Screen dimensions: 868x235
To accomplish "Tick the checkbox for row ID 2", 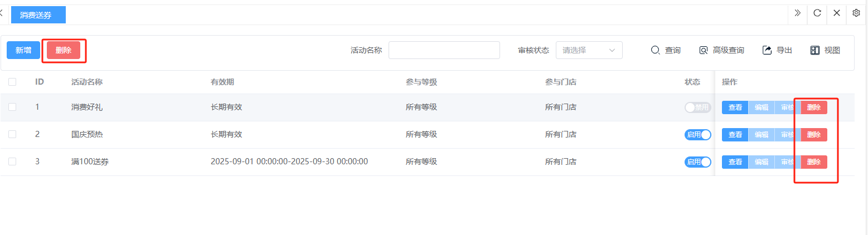I will (x=12, y=135).
